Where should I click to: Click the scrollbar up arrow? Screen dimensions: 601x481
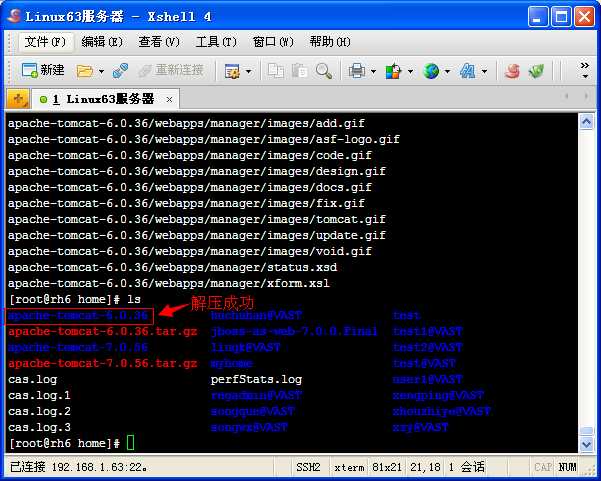pos(586,122)
